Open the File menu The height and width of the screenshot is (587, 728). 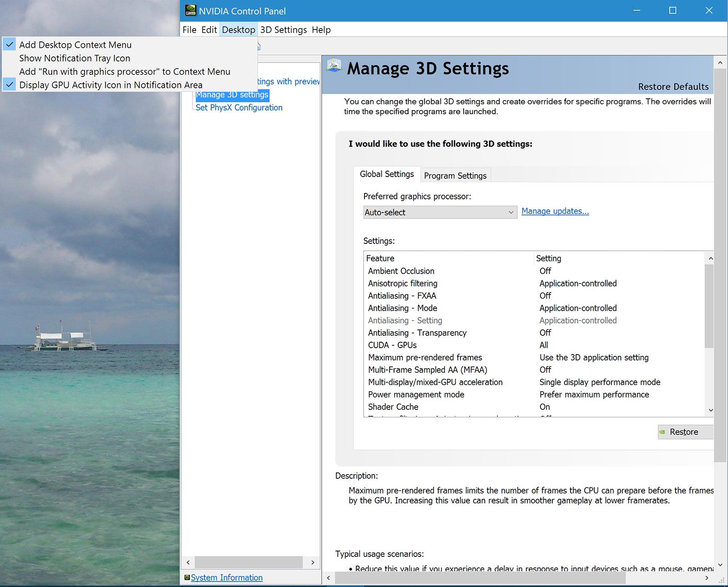tap(189, 30)
